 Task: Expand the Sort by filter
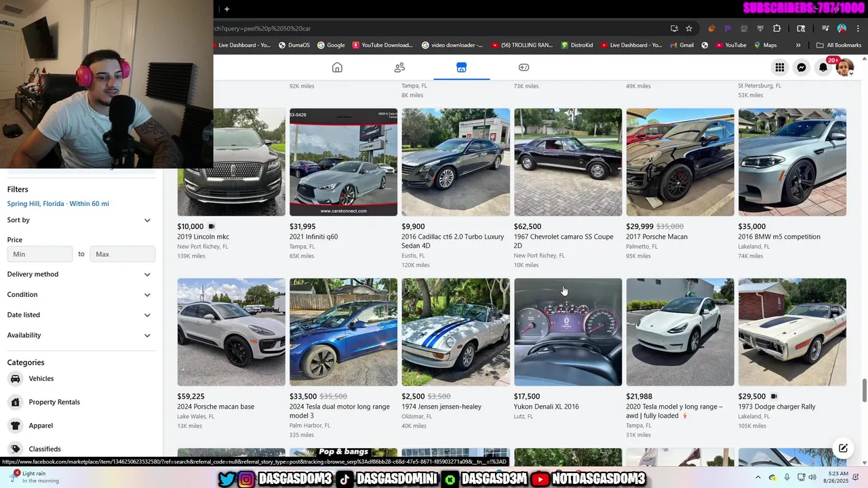point(81,220)
